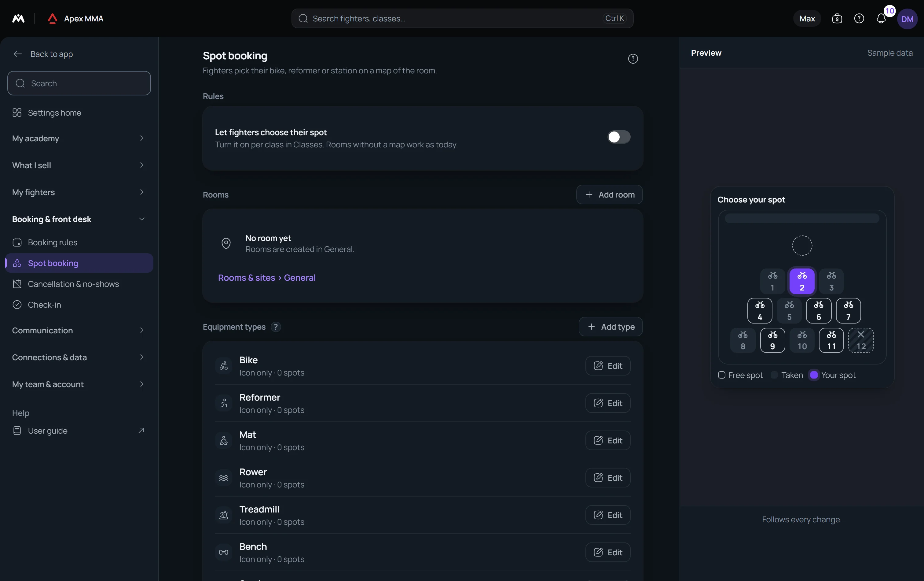Click the Rower equipment type icon
Viewport: 924px width, 581px height.
point(224,478)
